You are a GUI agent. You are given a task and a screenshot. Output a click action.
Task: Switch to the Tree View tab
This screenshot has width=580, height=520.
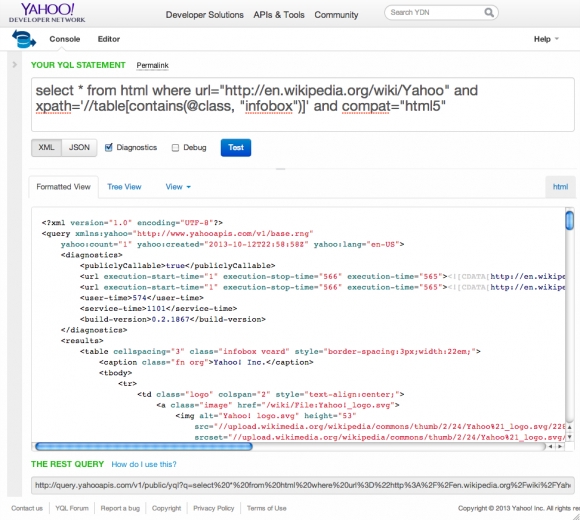[x=124, y=187]
